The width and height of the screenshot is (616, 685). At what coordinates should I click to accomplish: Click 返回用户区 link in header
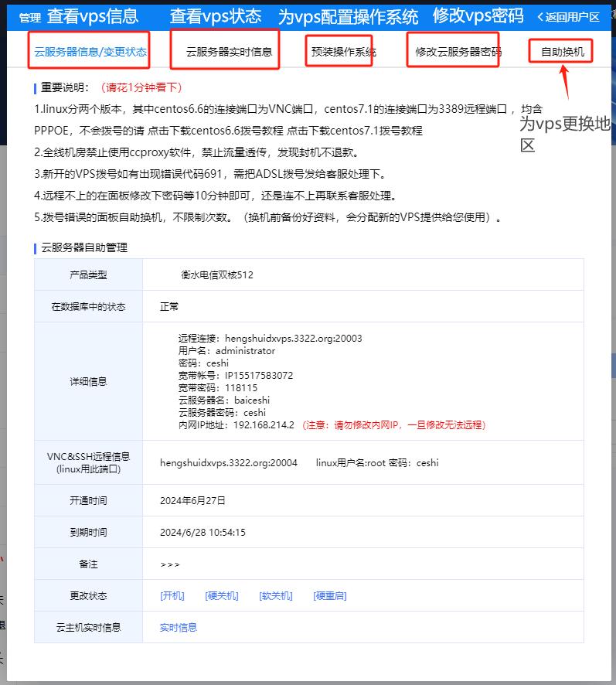point(572,17)
